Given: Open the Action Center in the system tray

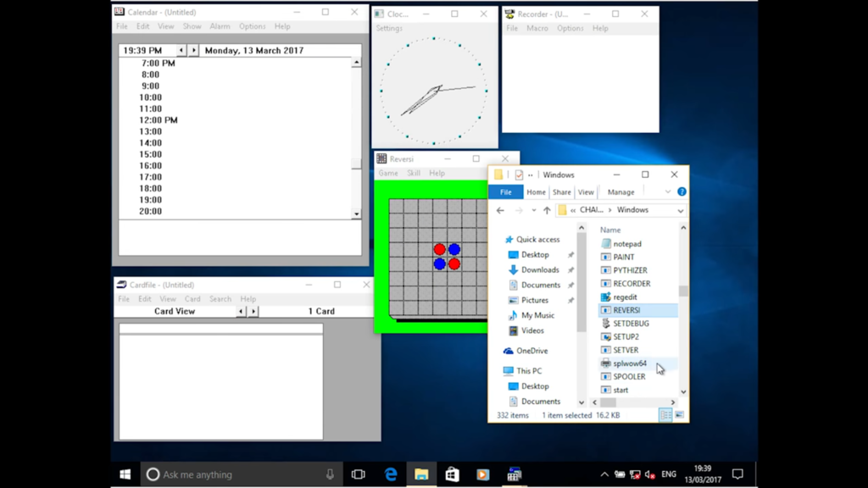Looking at the screenshot, I should click(737, 474).
